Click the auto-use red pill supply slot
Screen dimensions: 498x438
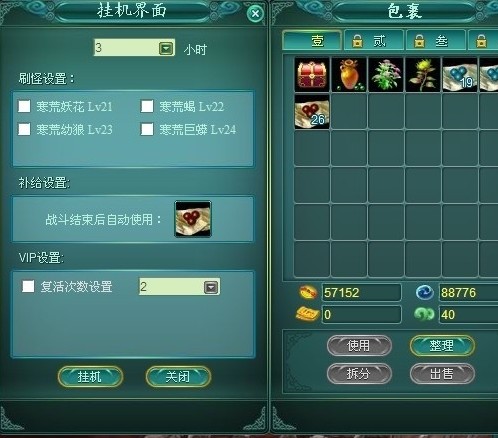193,219
